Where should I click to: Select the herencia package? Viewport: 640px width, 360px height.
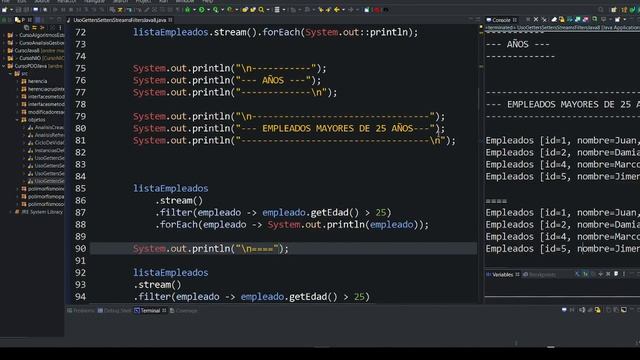click(x=37, y=81)
